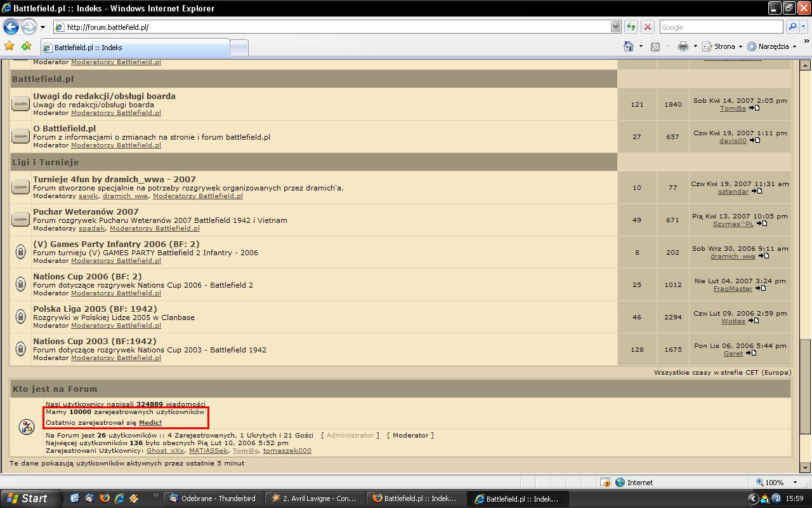Viewport: 812px width, 508px height.
Task: Switch to Firefox Battlefield.pl taskbar window
Action: [x=416, y=498]
